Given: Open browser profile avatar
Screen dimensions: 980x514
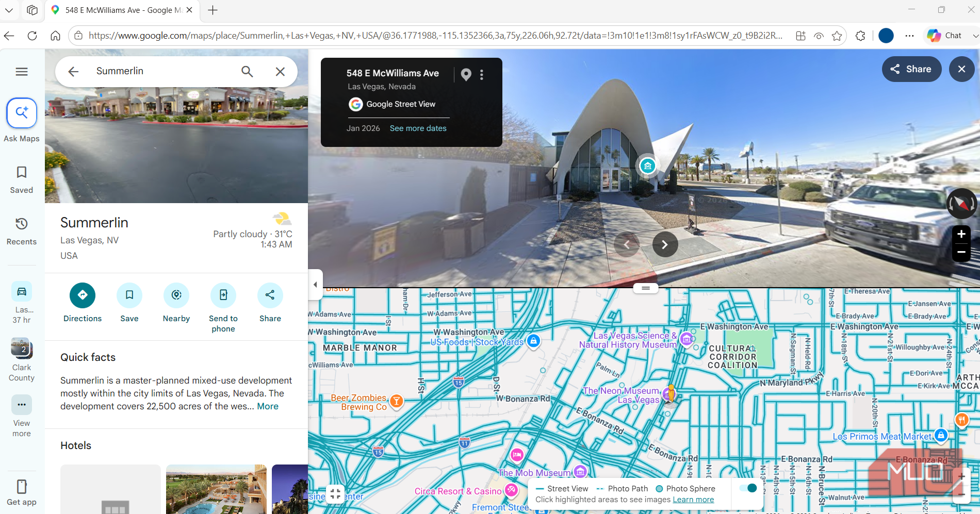Looking at the screenshot, I should 886,36.
